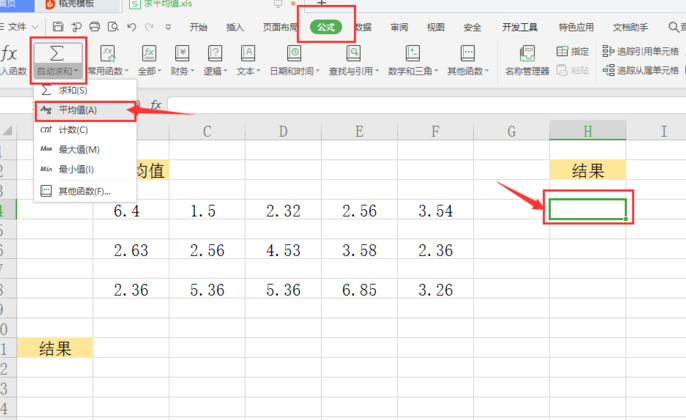Click the select-all corner triangle
Image resolution: width=686 pixels, height=420 pixels.
click(x=7, y=130)
